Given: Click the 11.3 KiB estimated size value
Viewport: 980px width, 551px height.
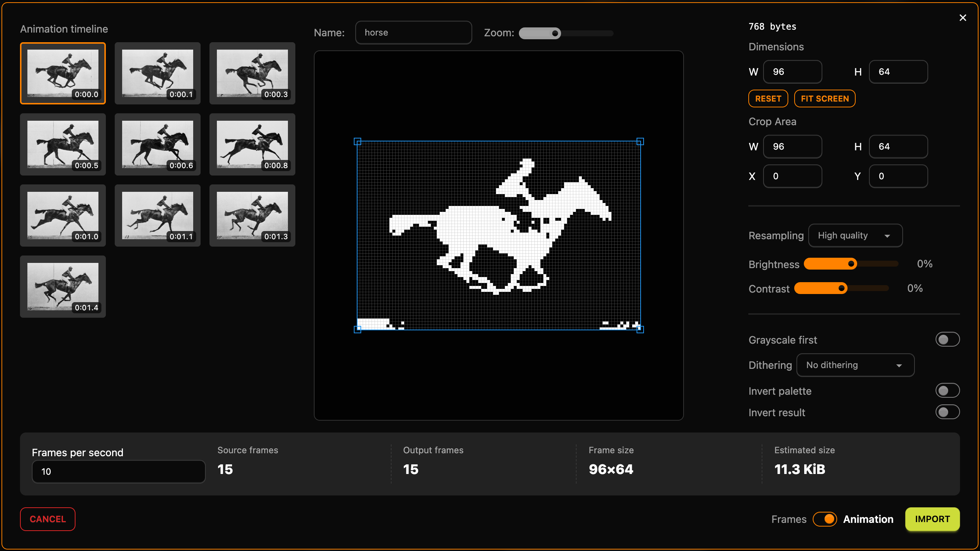Looking at the screenshot, I should (800, 469).
